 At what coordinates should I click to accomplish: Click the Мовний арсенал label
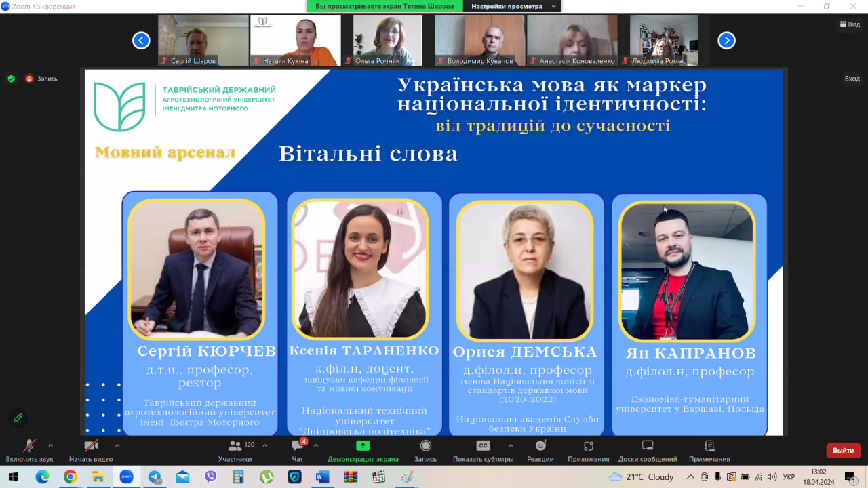coord(165,152)
